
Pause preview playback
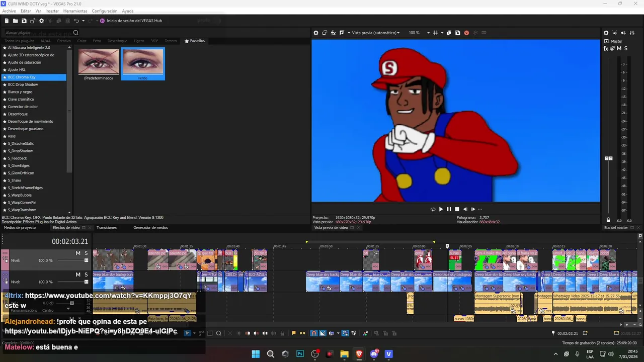coord(449,209)
